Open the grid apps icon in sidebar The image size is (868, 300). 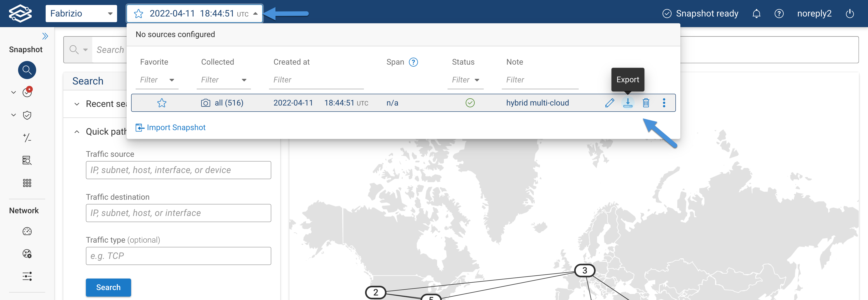coord(27,183)
